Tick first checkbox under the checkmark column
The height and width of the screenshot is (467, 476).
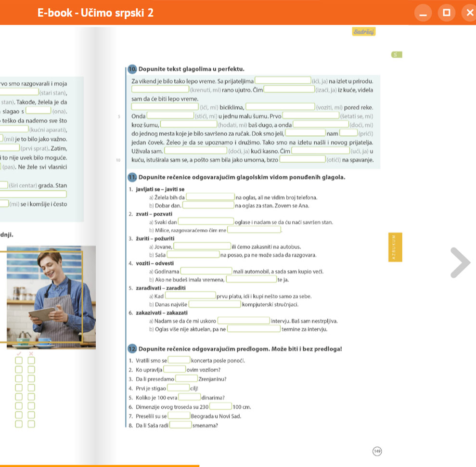click(19, 360)
